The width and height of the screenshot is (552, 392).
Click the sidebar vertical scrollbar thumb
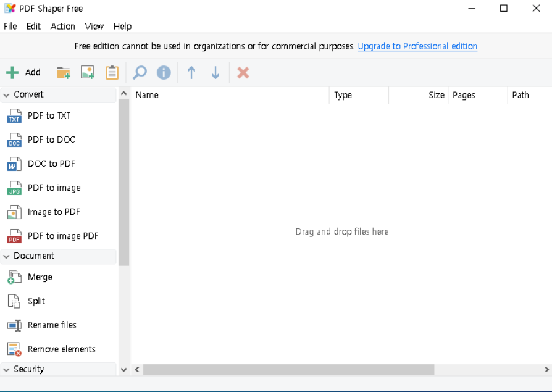123,182
